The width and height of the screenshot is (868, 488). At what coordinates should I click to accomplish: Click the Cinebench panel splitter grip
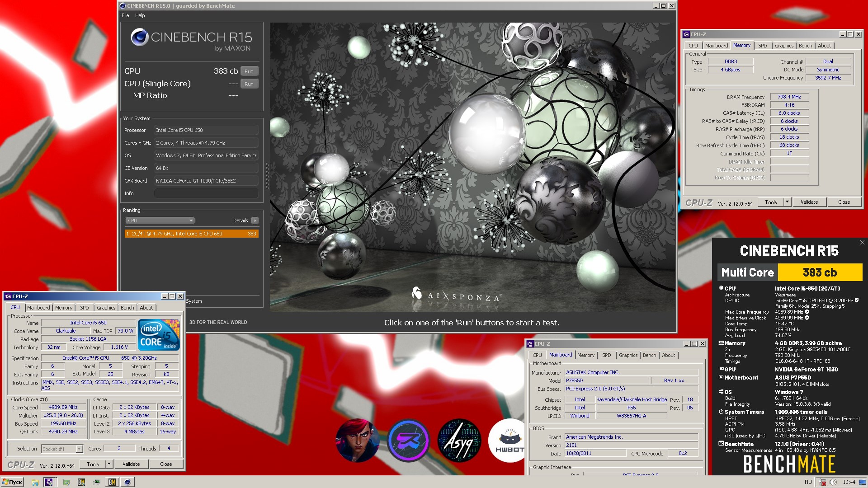tap(267, 176)
